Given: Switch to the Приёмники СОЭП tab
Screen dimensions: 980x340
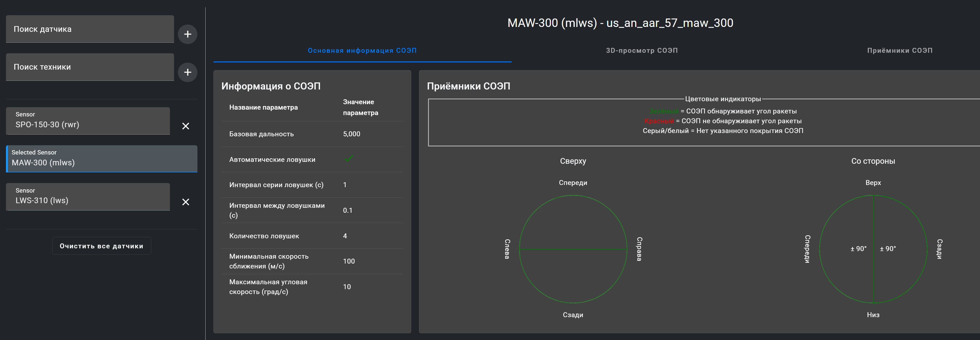Looking at the screenshot, I should pyautogui.click(x=899, y=51).
